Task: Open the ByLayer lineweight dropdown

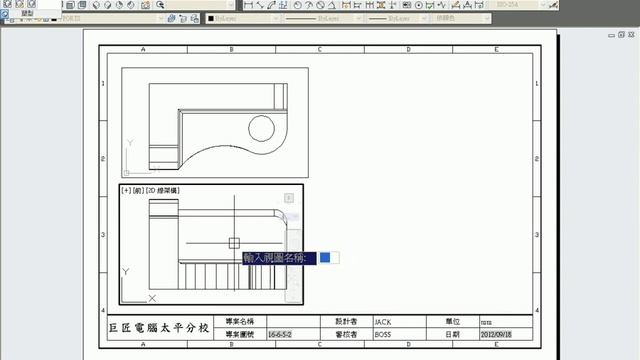Action: 424,18
